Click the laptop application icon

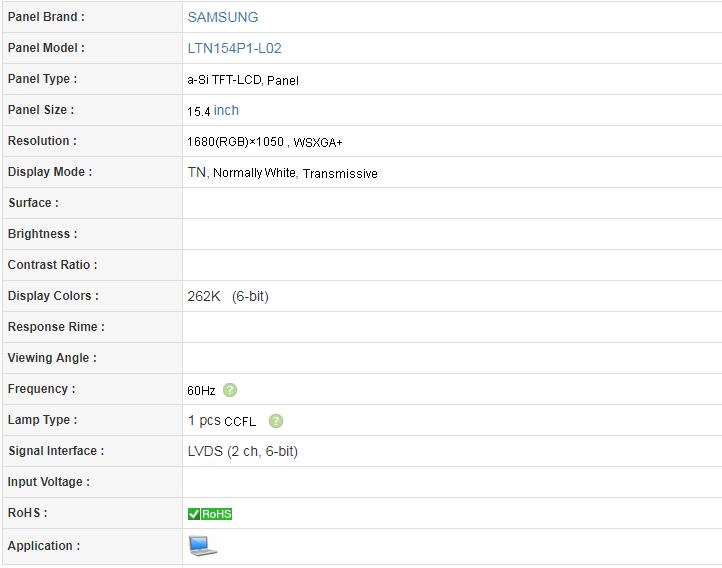(202, 546)
